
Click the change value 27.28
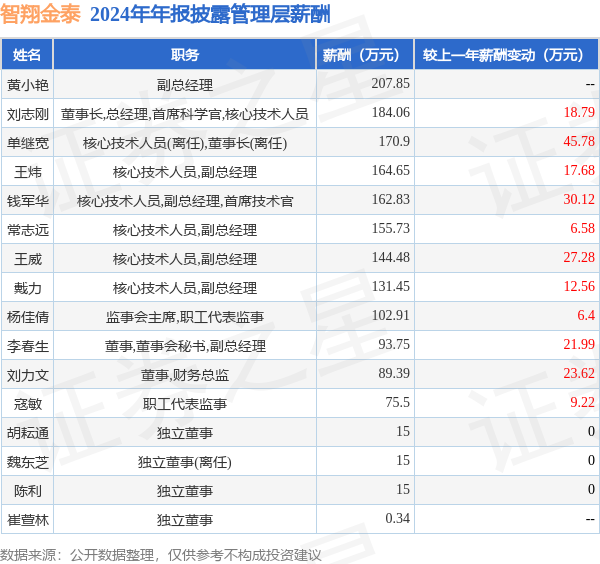click(579, 258)
